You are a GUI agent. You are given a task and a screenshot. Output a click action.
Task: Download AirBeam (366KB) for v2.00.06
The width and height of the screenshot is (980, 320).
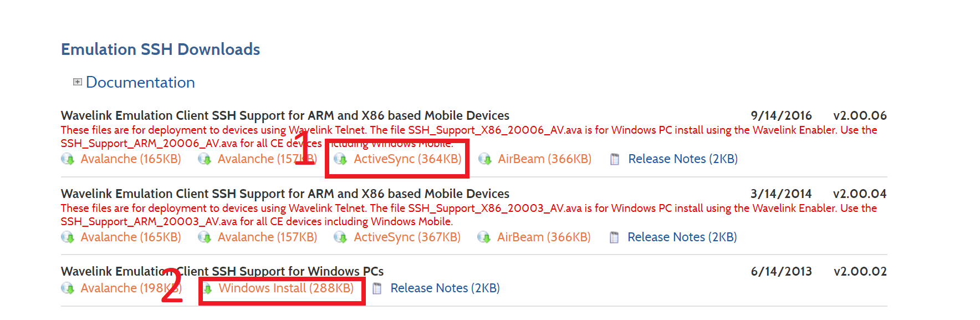click(x=544, y=159)
